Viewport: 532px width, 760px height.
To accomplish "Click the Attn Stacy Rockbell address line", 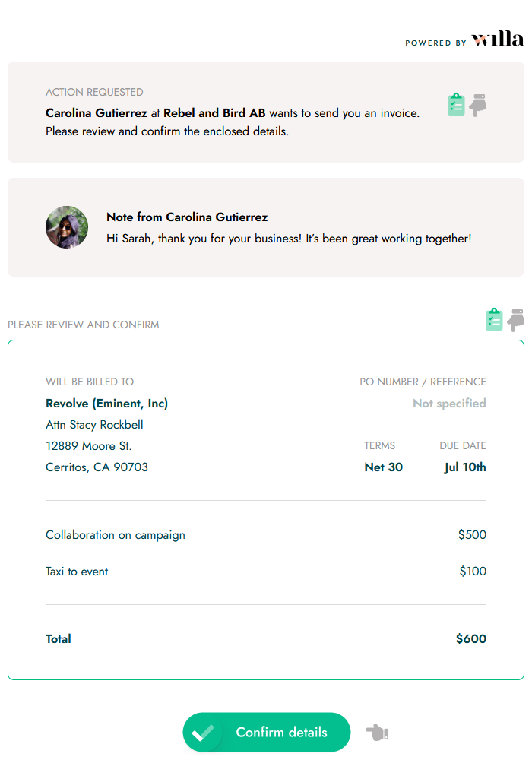I will coord(94,424).
